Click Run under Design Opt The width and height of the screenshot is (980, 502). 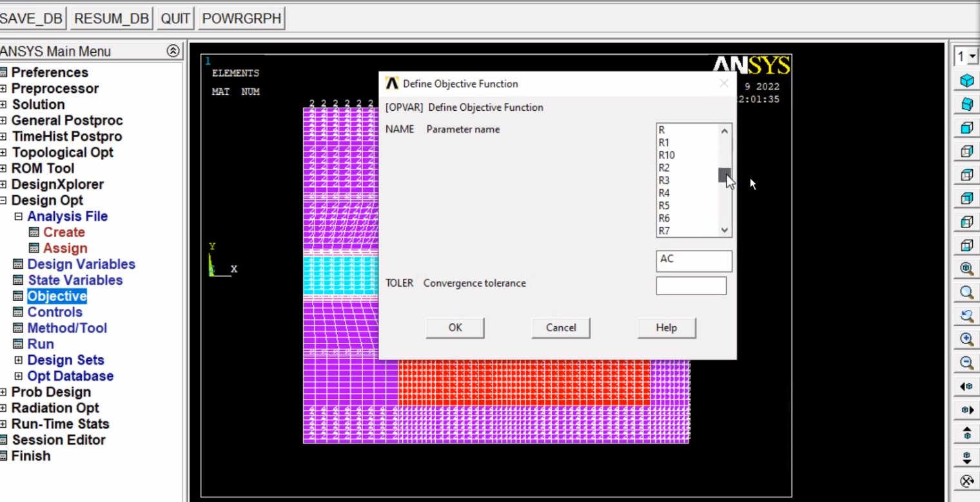coord(41,344)
